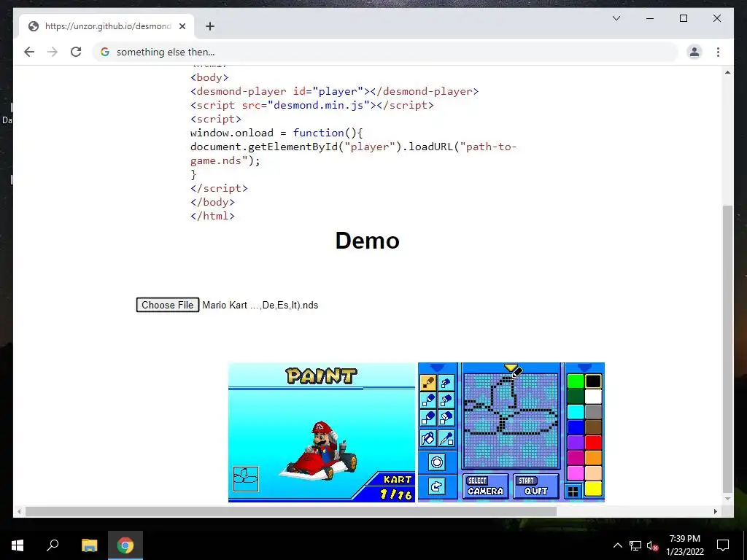Click the browser back arrow
Image resolution: width=747 pixels, height=560 pixels.
point(29,52)
